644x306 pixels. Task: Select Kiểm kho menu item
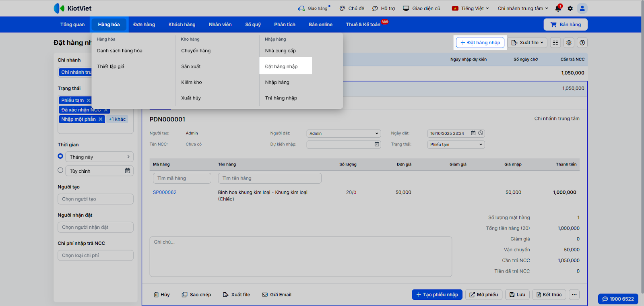192,82
